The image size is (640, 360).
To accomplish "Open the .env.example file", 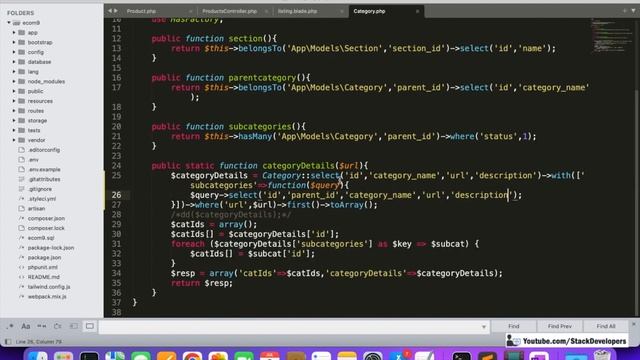I will tap(44, 169).
